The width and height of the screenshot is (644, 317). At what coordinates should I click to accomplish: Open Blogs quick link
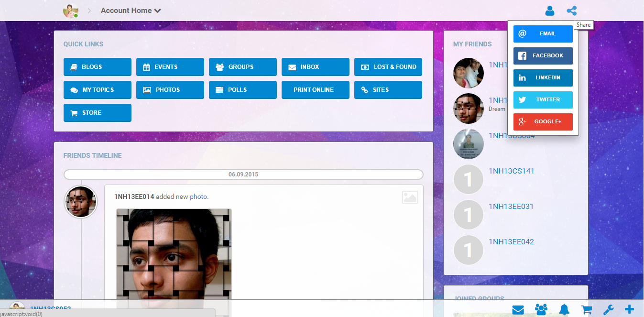(x=98, y=67)
